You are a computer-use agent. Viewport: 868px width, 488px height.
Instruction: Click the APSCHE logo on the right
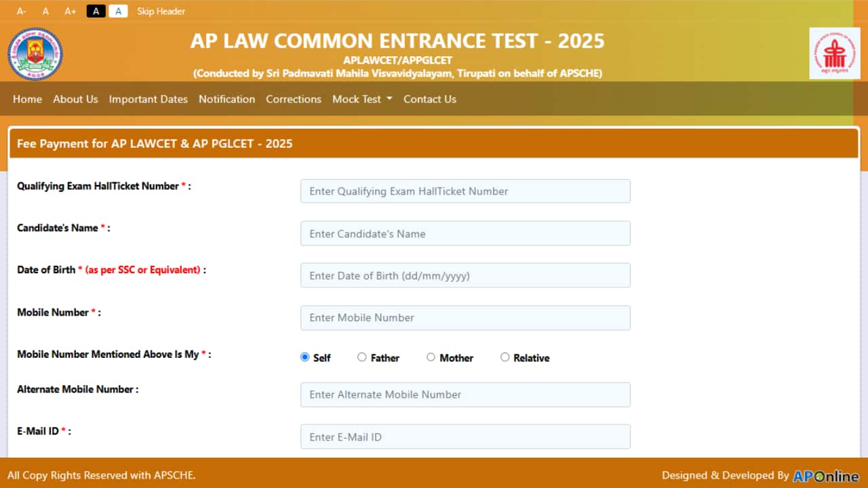(835, 53)
